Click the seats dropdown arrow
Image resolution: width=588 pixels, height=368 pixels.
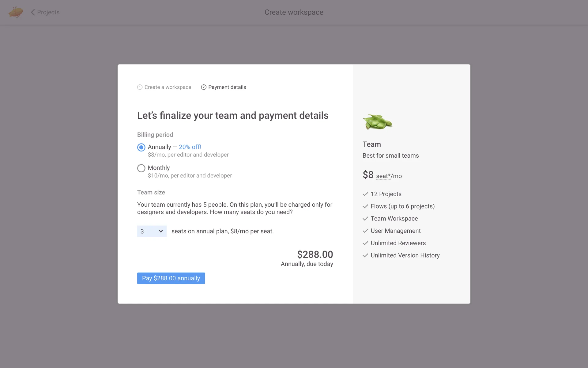coord(161,231)
